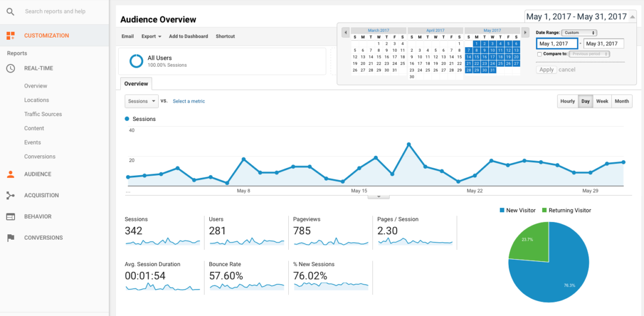Click the May 1, 2017 start date field

click(x=557, y=44)
